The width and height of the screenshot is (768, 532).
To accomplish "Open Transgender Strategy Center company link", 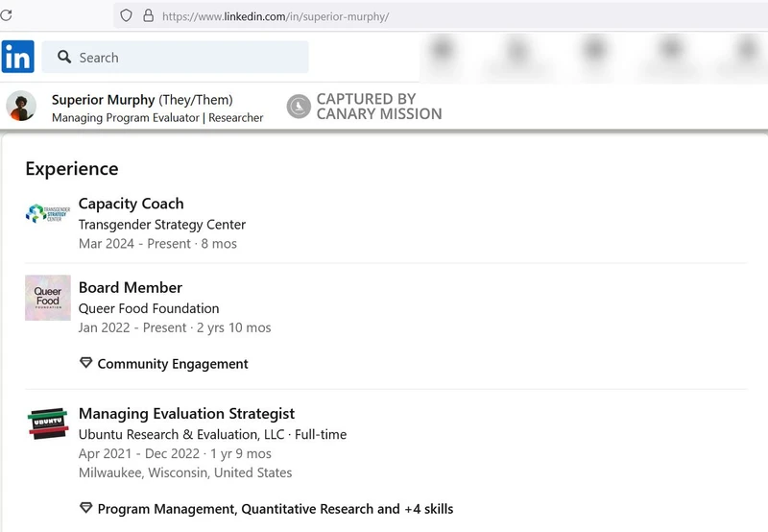I will point(162,225).
